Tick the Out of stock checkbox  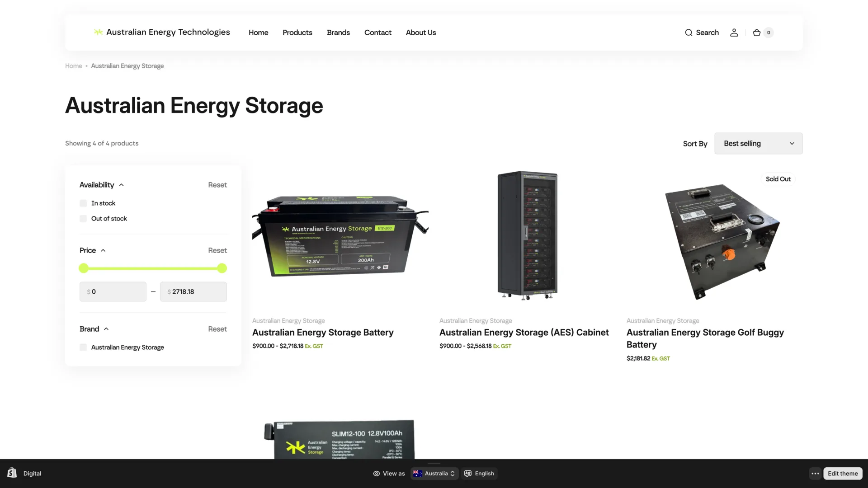coord(83,219)
